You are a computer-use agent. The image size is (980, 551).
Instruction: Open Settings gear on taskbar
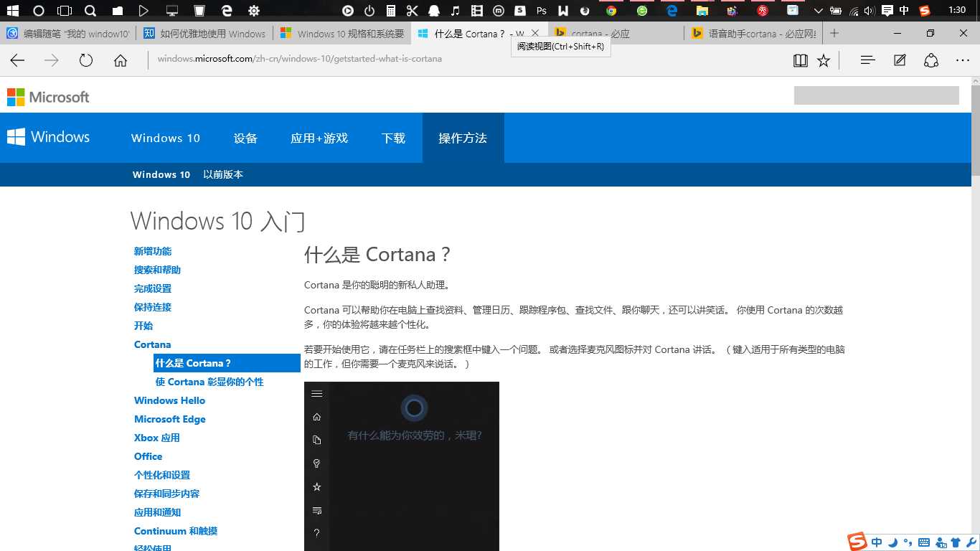click(x=254, y=11)
